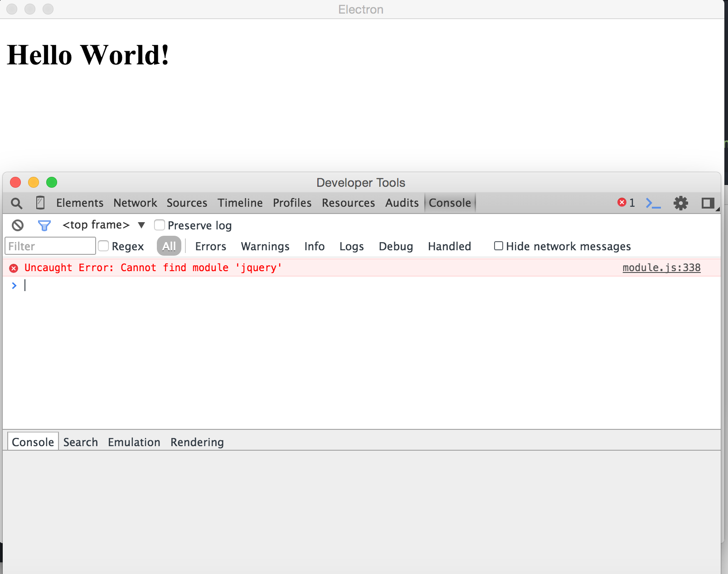Screen dimensions: 728x574
Task: Close Developer Tools with red window button
Action: 15,182
